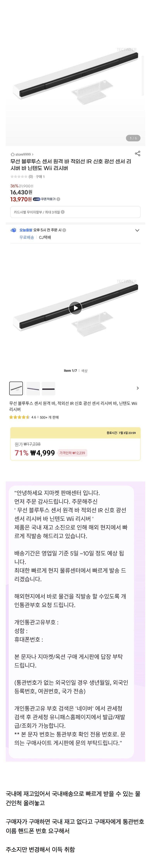Click the home icon before store9999

(13, 154)
